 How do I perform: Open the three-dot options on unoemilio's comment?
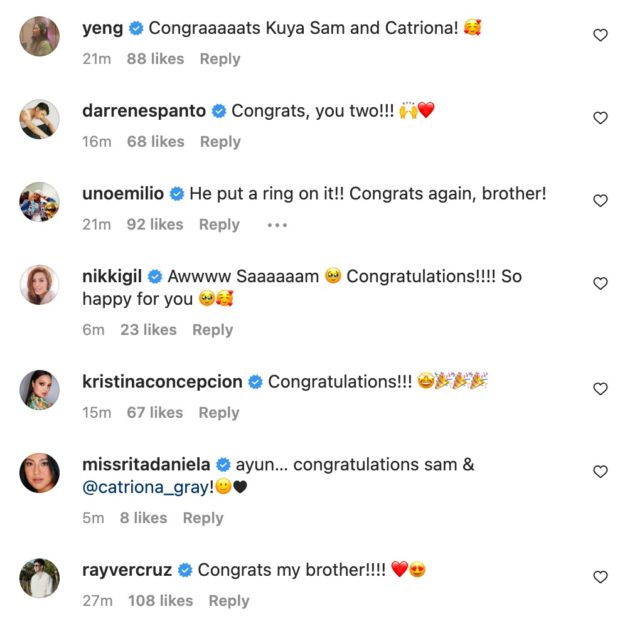tap(277, 225)
